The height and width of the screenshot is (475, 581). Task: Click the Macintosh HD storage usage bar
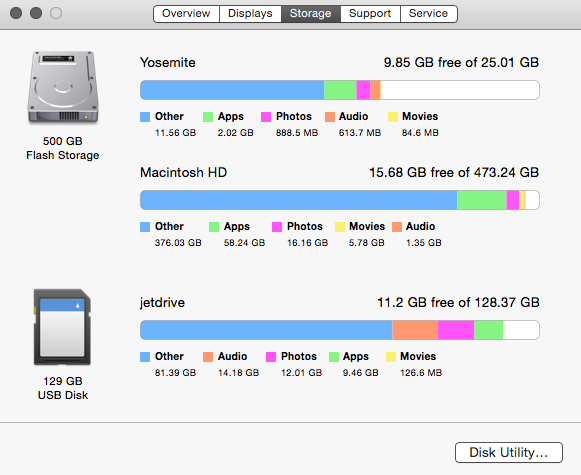(340, 200)
